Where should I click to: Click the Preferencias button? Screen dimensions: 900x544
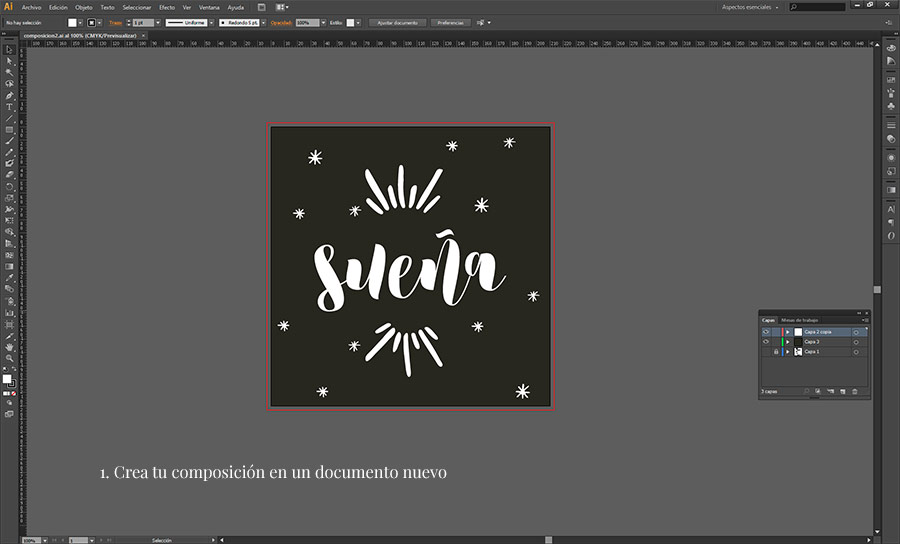point(450,23)
